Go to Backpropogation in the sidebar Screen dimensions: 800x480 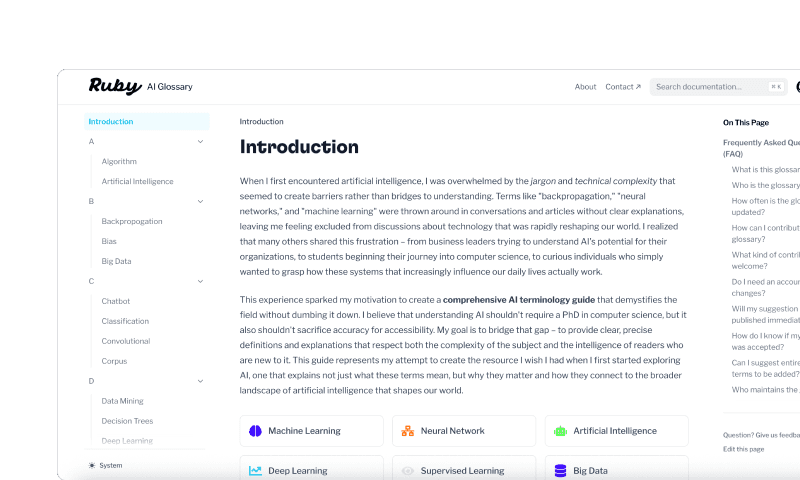(x=131, y=221)
